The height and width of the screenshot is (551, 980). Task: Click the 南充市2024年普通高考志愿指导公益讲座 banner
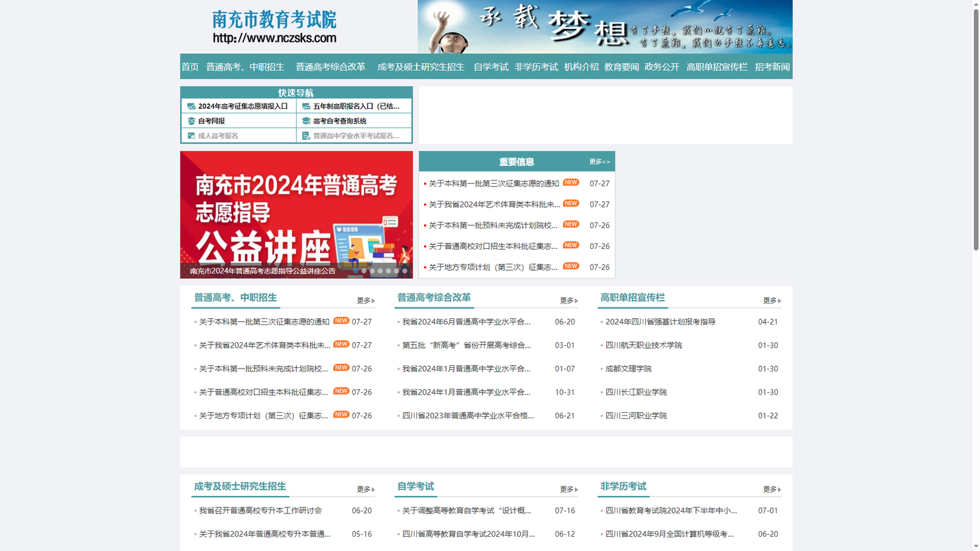click(x=296, y=214)
